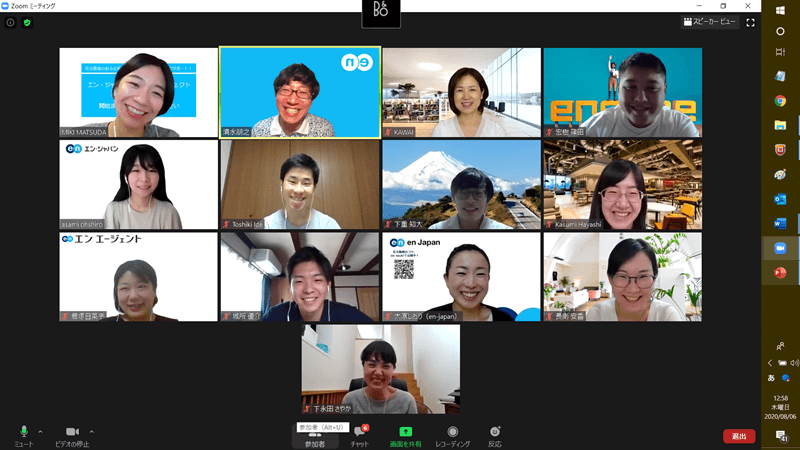The height and width of the screenshot is (450, 800).
Task: Show hidden system tray icons chevron
Action: point(770,363)
